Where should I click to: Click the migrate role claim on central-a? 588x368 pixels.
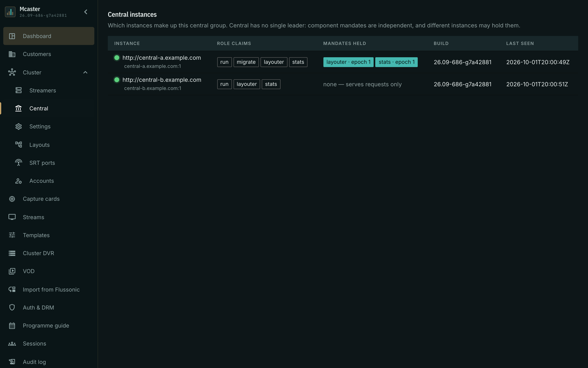[x=246, y=62]
